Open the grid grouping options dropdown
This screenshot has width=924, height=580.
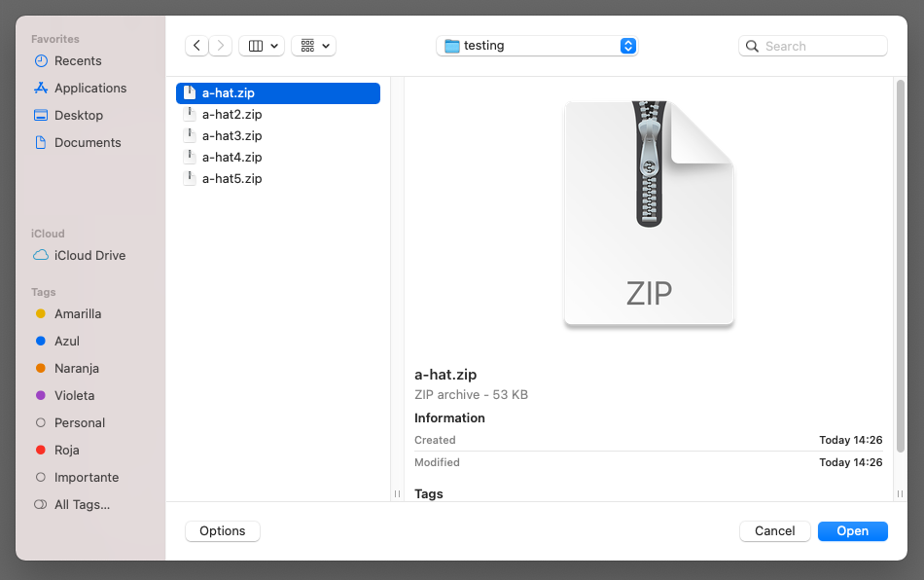(x=313, y=46)
